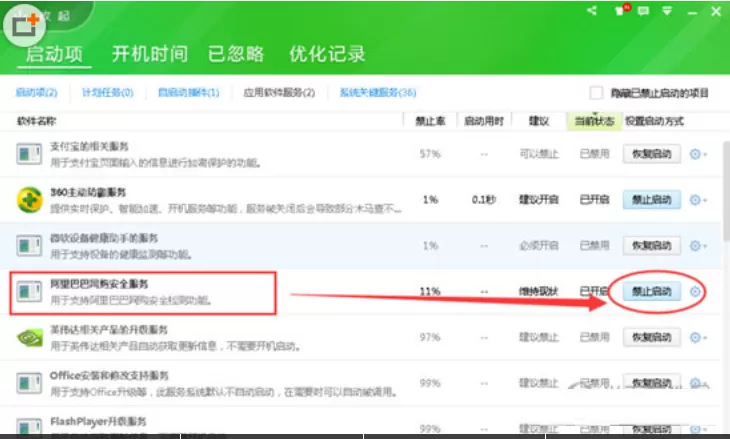
Task: Click 禁止启动 for 阿里巴巴网购安全服务
Action: coord(652,291)
